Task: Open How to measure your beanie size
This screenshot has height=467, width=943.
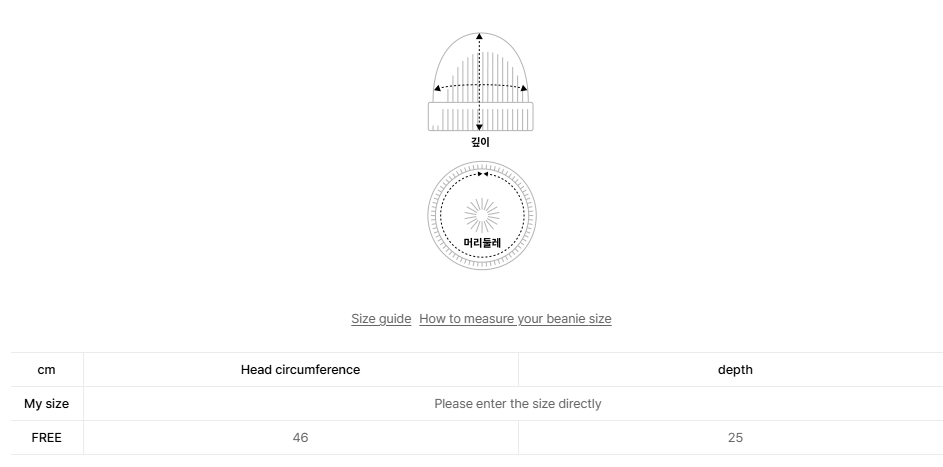Action: (x=515, y=319)
